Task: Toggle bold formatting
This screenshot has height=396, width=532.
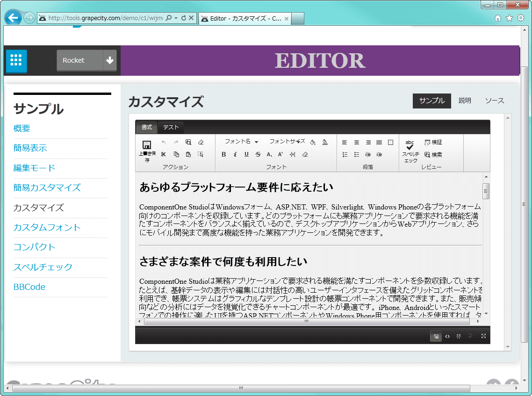Action: point(223,154)
